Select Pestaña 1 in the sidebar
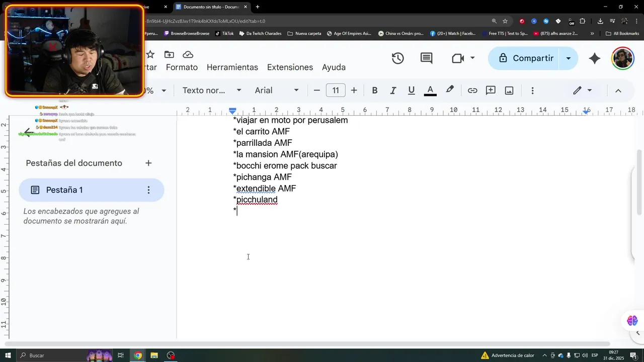Image resolution: width=644 pixels, height=362 pixels. pyautogui.click(x=92, y=190)
